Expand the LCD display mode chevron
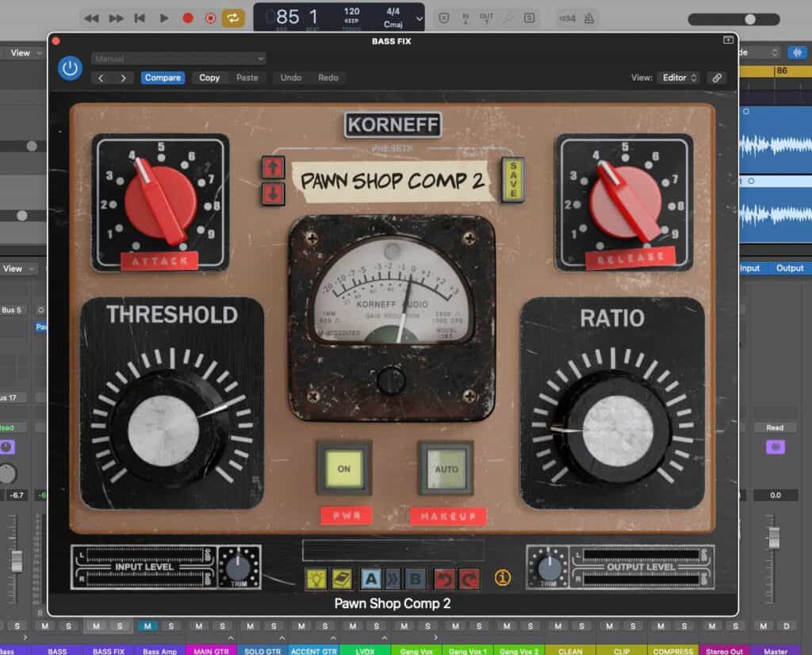The height and width of the screenshot is (655, 812). [419, 19]
